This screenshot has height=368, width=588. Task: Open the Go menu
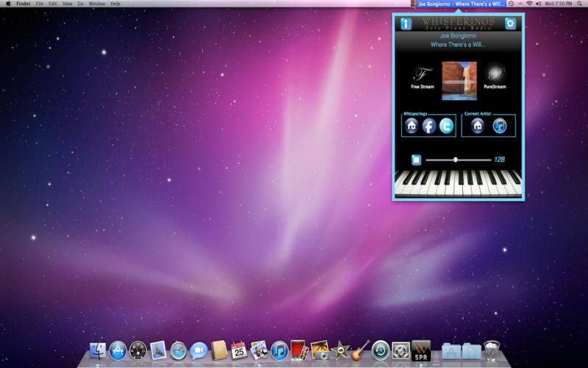81,4
